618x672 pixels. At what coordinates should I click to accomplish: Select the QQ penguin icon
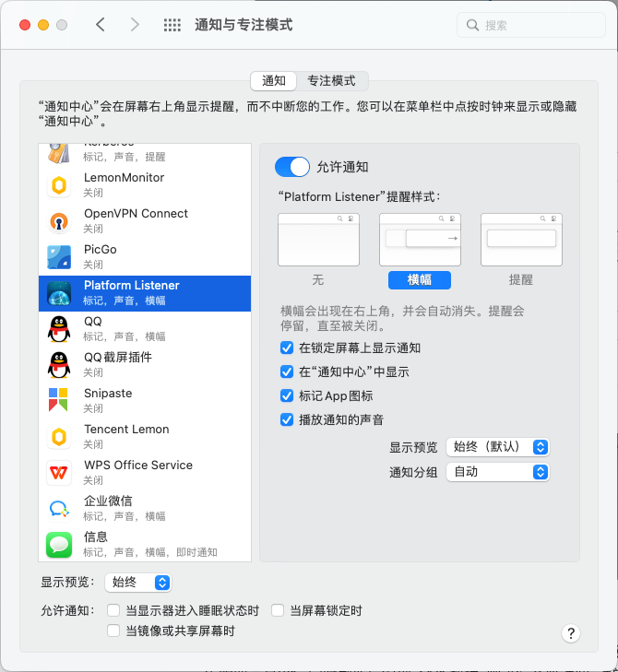coord(59,329)
